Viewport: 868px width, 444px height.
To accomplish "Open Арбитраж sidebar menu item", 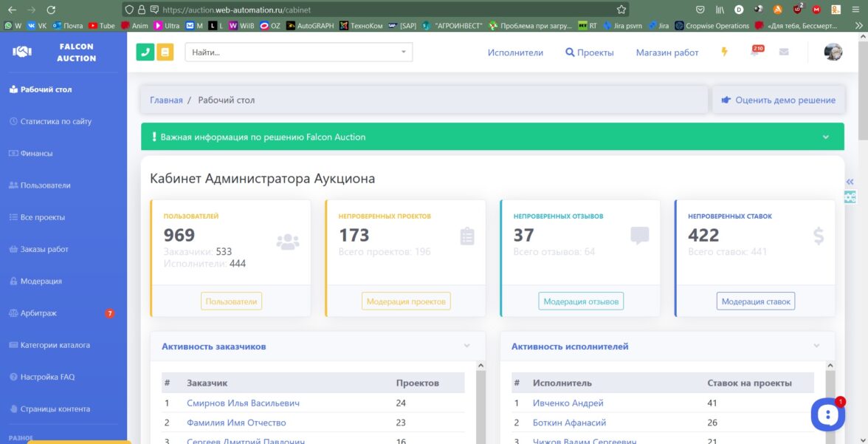I will tap(38, 313).
